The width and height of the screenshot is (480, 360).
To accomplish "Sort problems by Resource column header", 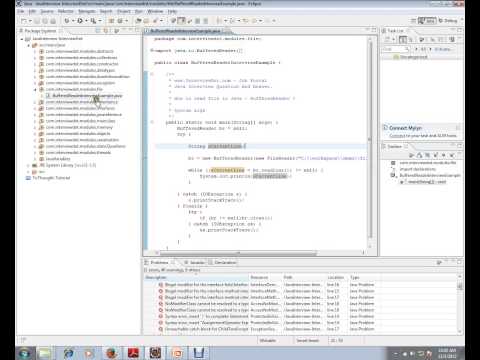I will pos(266,277).
